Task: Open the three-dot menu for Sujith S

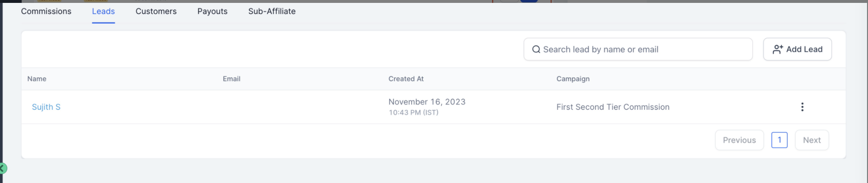Action: [x=802, y=107]
